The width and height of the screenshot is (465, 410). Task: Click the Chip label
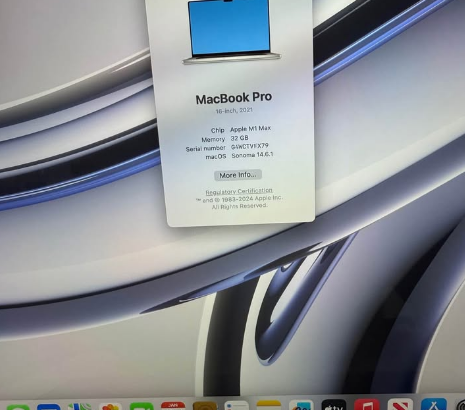coord(217,130)
